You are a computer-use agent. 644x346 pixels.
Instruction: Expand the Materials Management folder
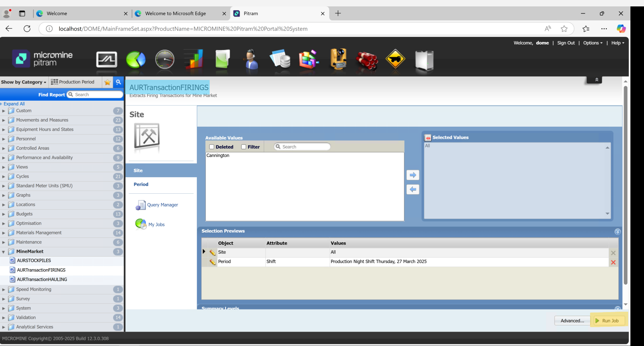[3, 233]
